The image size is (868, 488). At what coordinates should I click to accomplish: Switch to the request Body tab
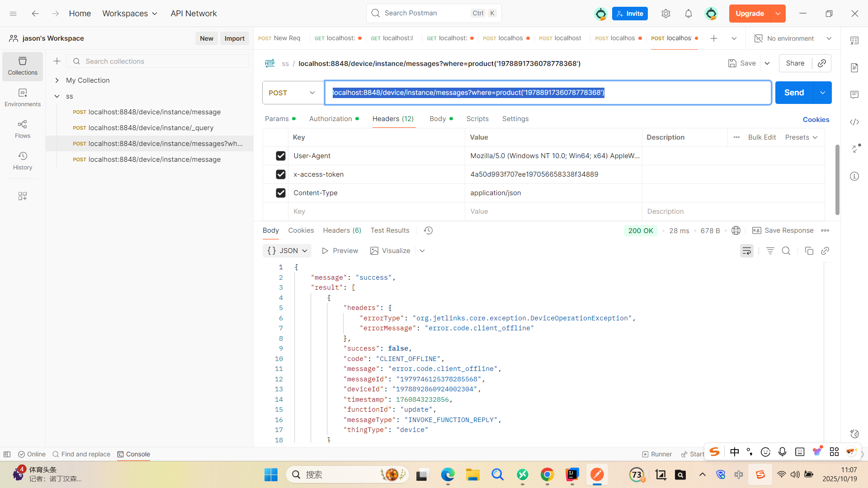(x=437, y=119)
